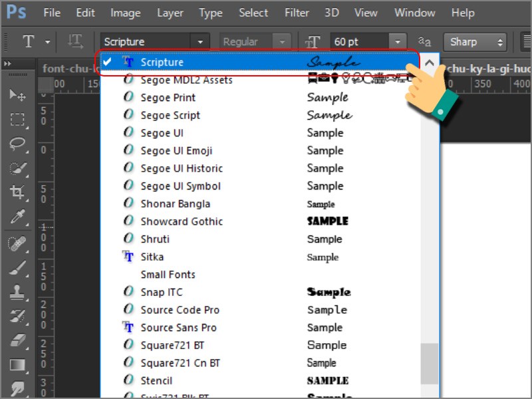This screenshot has width=532, height=399.
Task: Open the Window menu
Action: tap(414, 13)
